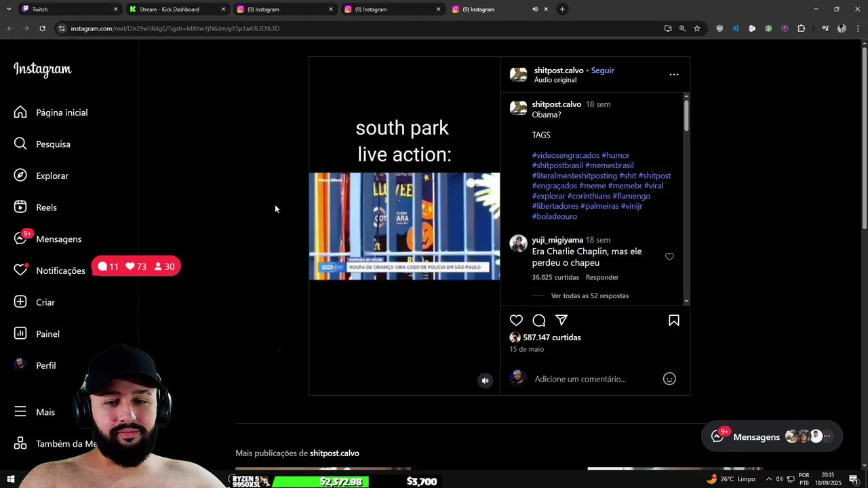Click hashtag #boladeouro

coord(554,216)
